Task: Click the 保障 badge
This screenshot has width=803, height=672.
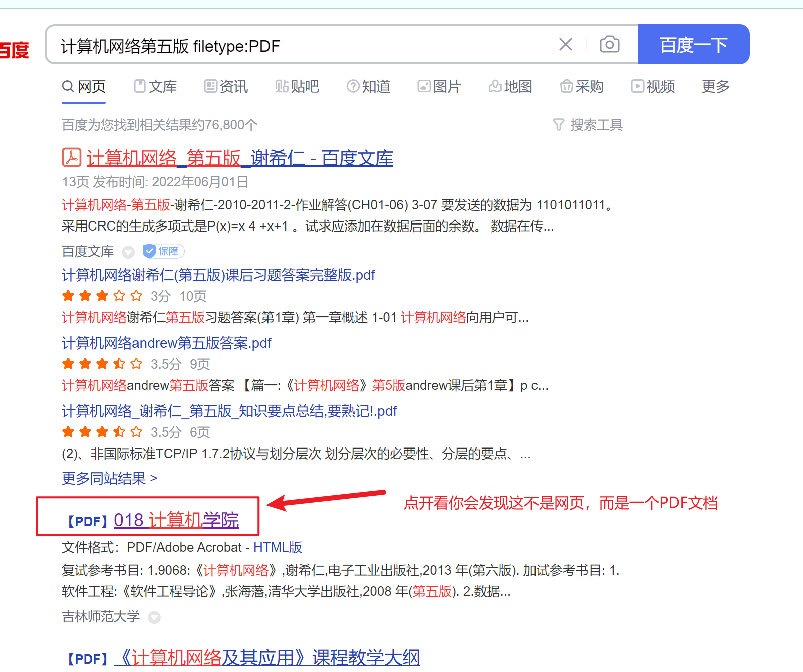Action: (163, 251)
